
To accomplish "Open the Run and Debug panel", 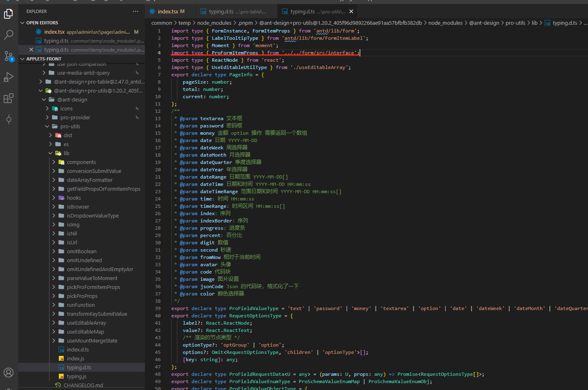I will (x=9, y=77).
